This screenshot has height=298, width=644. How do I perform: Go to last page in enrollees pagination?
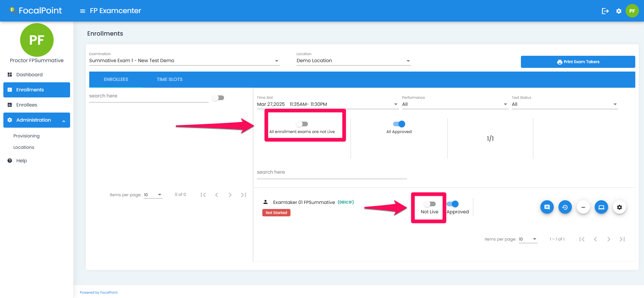244,195
